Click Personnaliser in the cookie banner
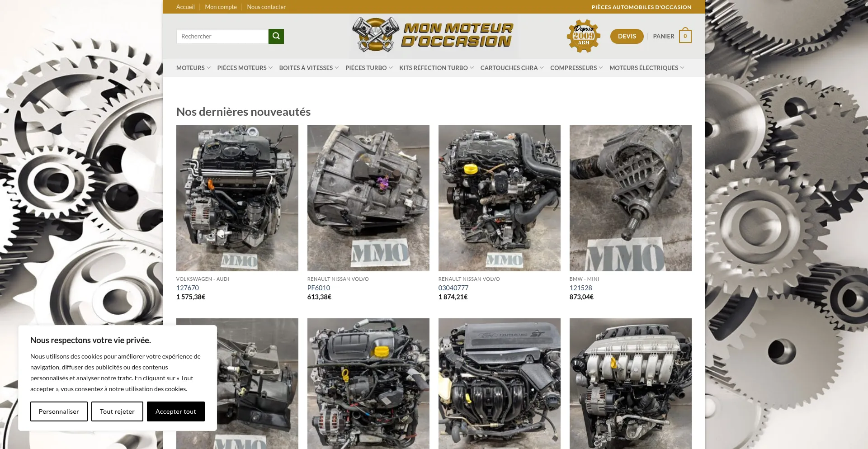This screenshot has height=449, width=868. pyautogui.click(x=59, y=411)
